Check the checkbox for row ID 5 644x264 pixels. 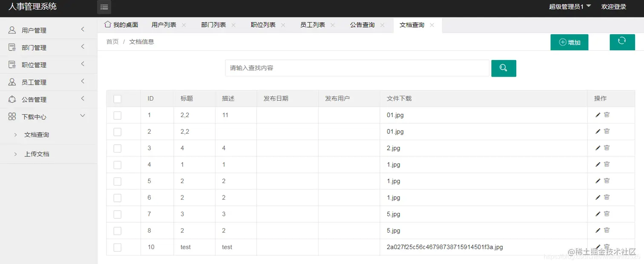(118, 181)
